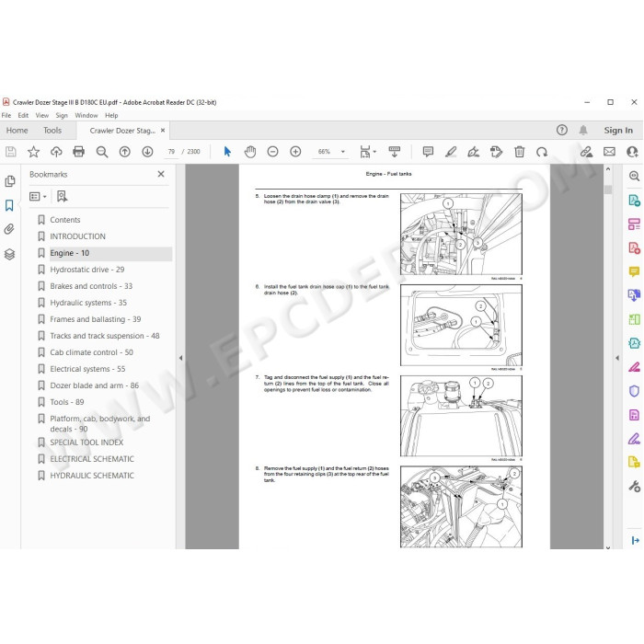644x644 pixels.
Task: Click the page number field showing 79
Action: click(x=171, y=152)
